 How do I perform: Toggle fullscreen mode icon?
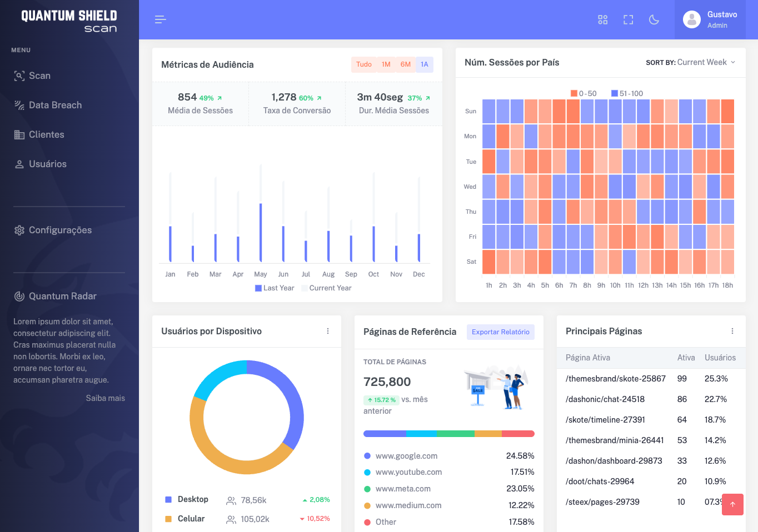pos(628,20)
